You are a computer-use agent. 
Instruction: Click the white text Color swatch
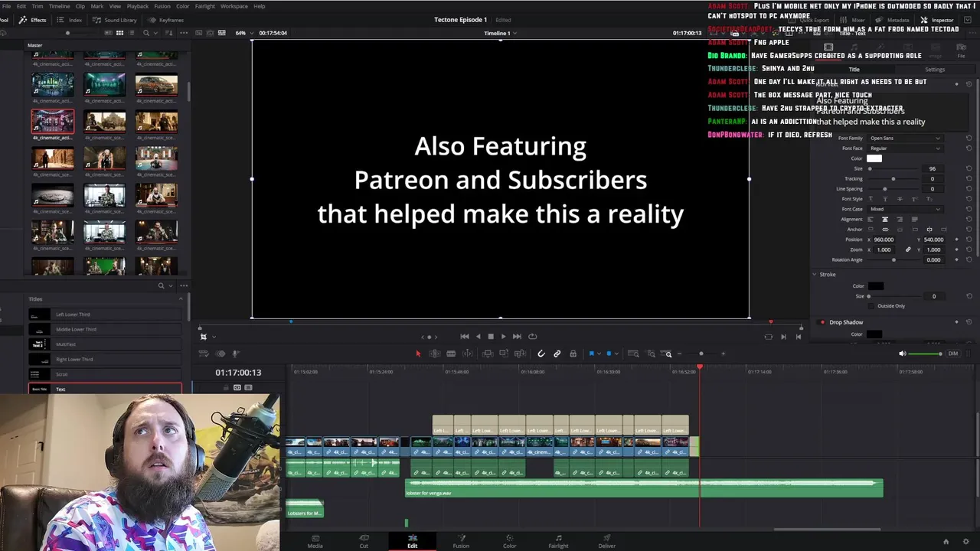pyautogui.click(x=874, y=158)
